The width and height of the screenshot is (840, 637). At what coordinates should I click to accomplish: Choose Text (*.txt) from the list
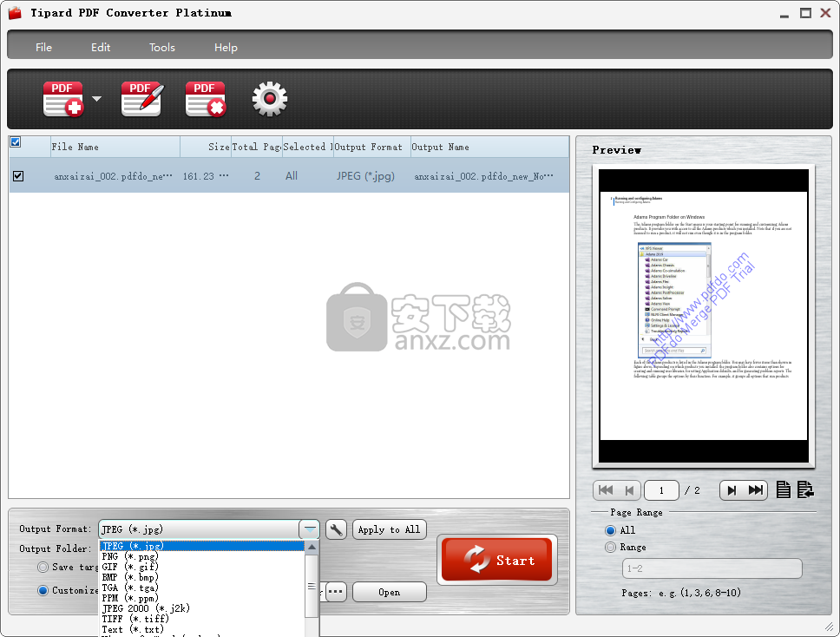tap(202, 629)
